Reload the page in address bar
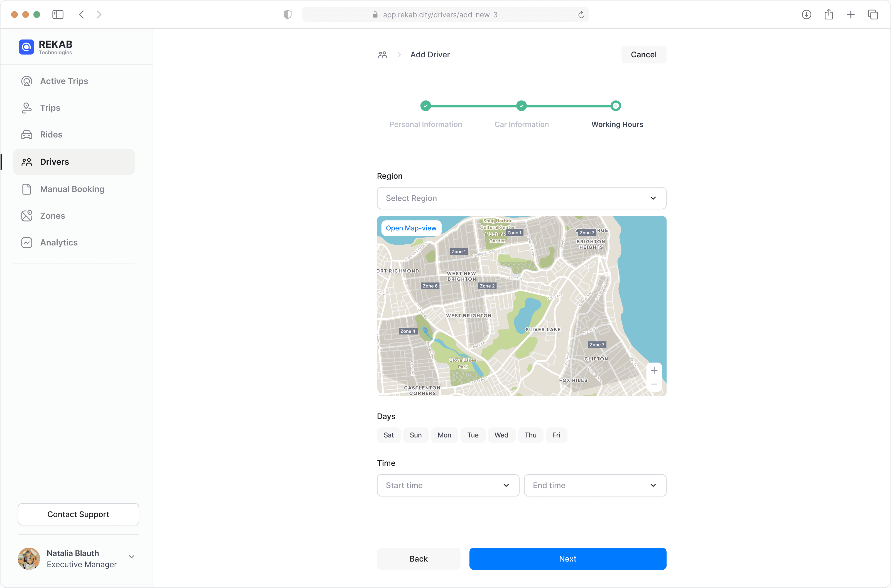This screenshot has width=891, height=588. 581,15
